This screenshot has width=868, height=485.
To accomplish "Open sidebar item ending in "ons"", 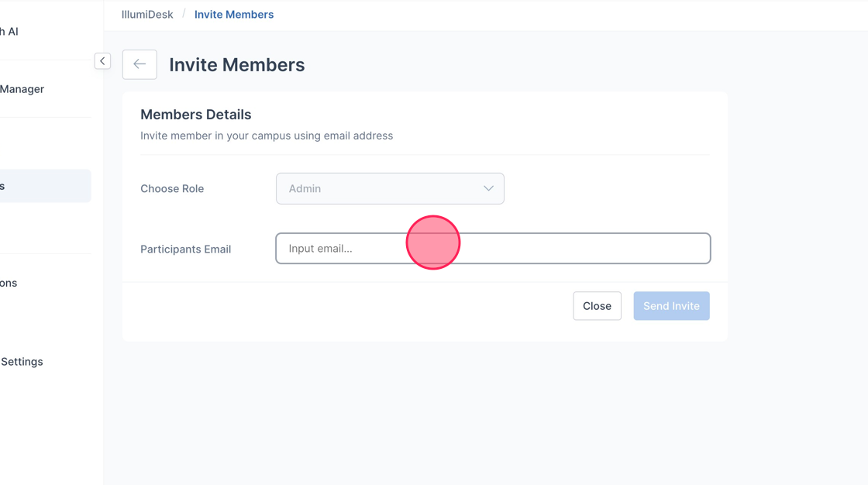I will click(9, 283).
